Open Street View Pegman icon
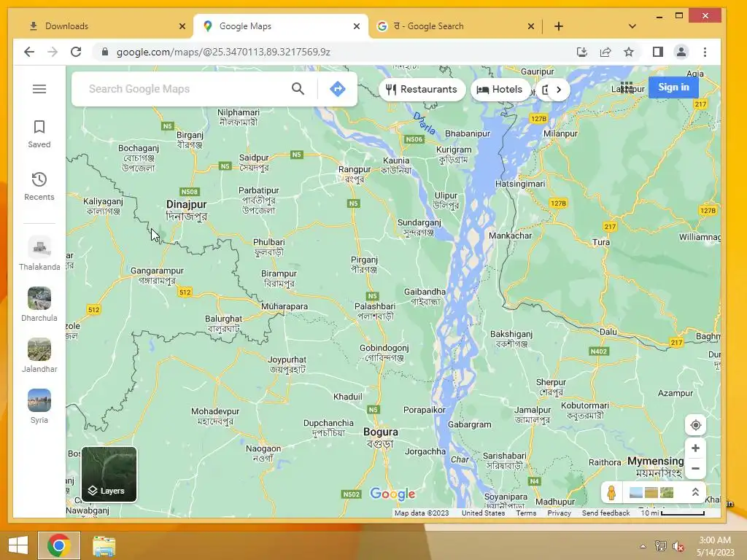Image resolution: width=747 pixels, height=560 pixels. click(x=611, y=492)
